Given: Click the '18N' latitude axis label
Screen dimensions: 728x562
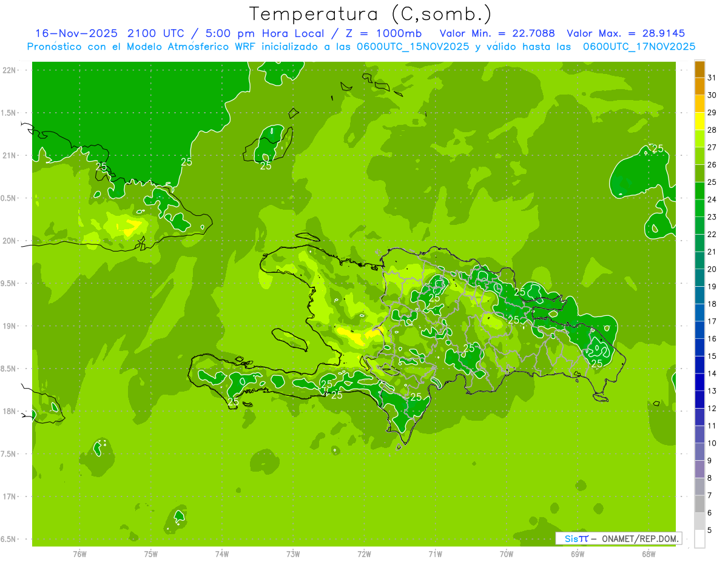Looking at the screenshot, I should click(10, 411).
